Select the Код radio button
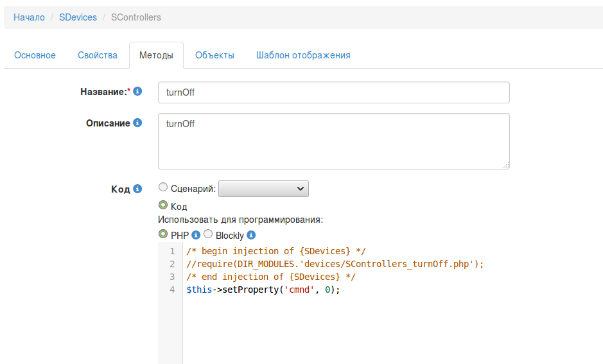Image resolution: width=603 pixels, height=364 pixels. (163, 205)
